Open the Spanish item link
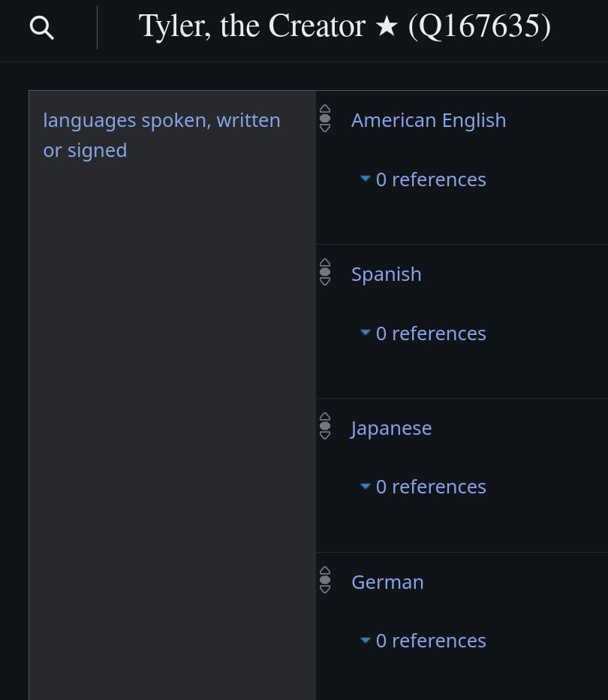Viewport: 608px width, 700px height. point(387,274)
